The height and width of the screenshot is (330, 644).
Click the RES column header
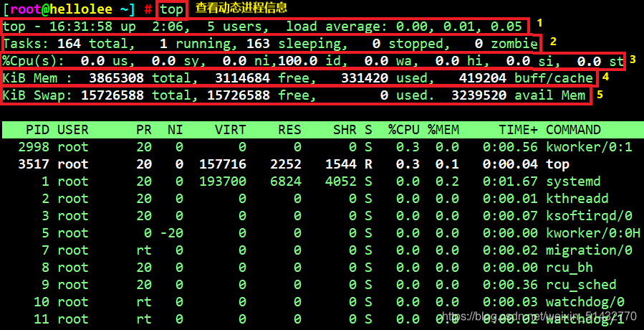pyautogui.click(x=289, y=130)
